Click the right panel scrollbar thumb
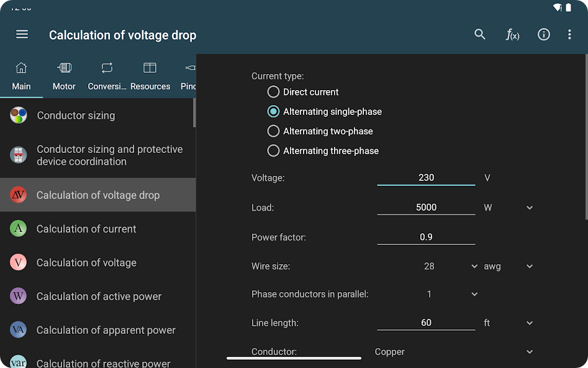 (x=587, y=137)
